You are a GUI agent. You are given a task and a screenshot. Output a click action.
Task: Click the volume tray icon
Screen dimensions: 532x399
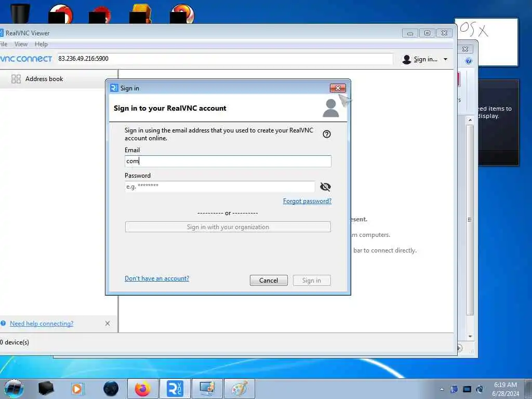tap(480, 389)
